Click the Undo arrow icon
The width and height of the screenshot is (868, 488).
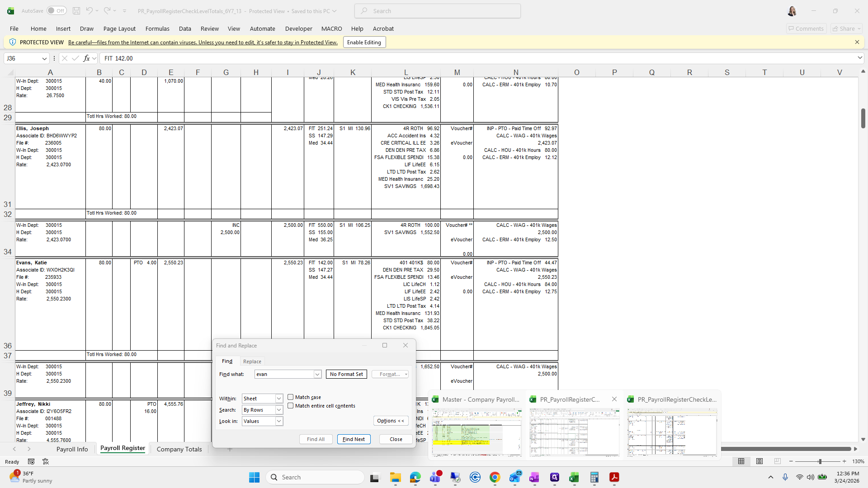89,11
